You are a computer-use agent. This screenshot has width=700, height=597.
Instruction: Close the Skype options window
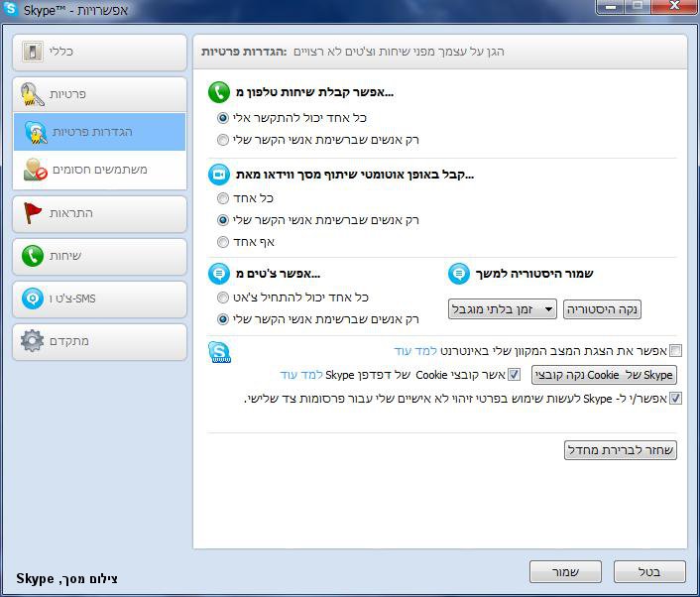pos(674,7)
